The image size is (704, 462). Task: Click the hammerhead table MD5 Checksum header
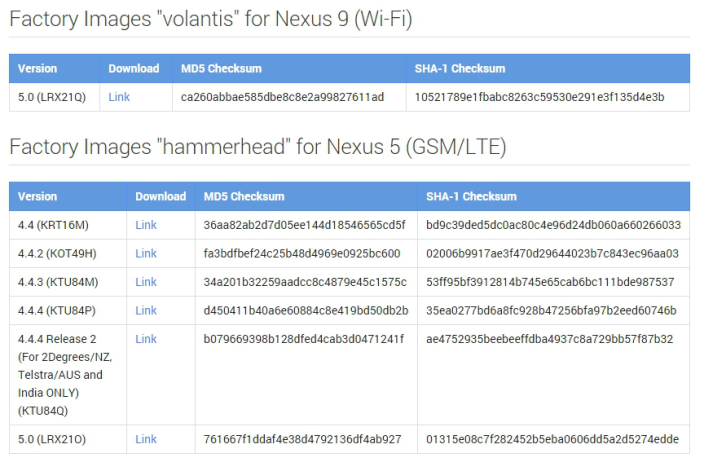[244, 197]
